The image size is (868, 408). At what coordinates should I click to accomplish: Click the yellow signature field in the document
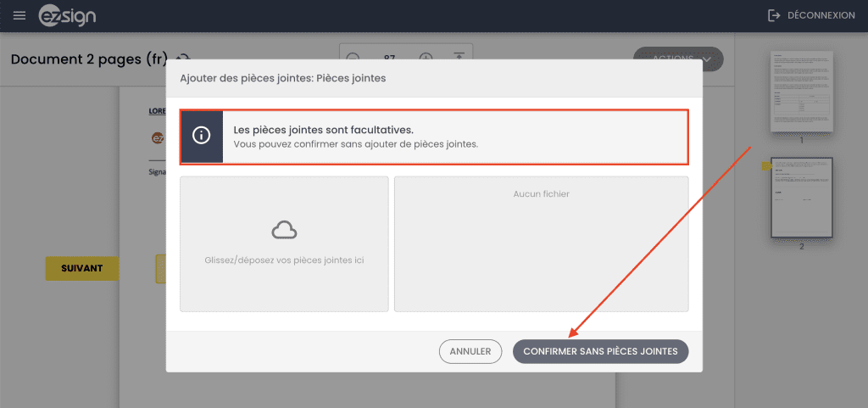[160, 269]
